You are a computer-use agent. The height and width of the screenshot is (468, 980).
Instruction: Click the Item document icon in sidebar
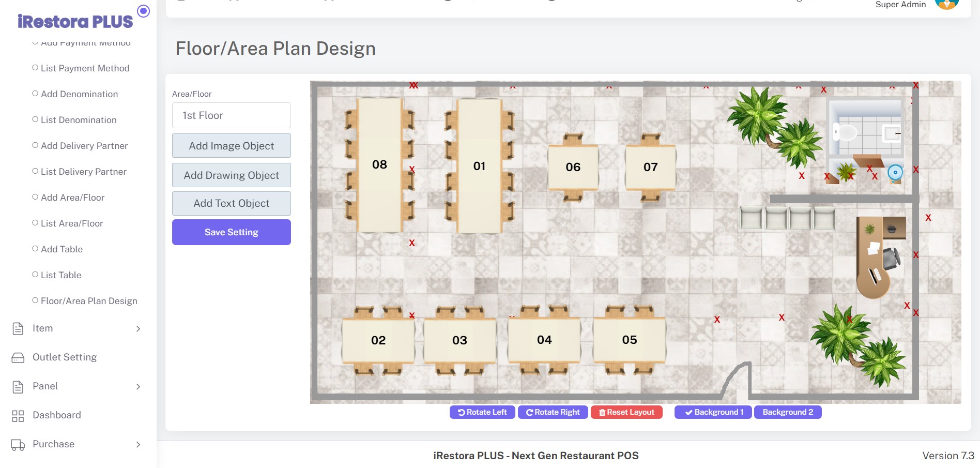(x=18, y=328)
